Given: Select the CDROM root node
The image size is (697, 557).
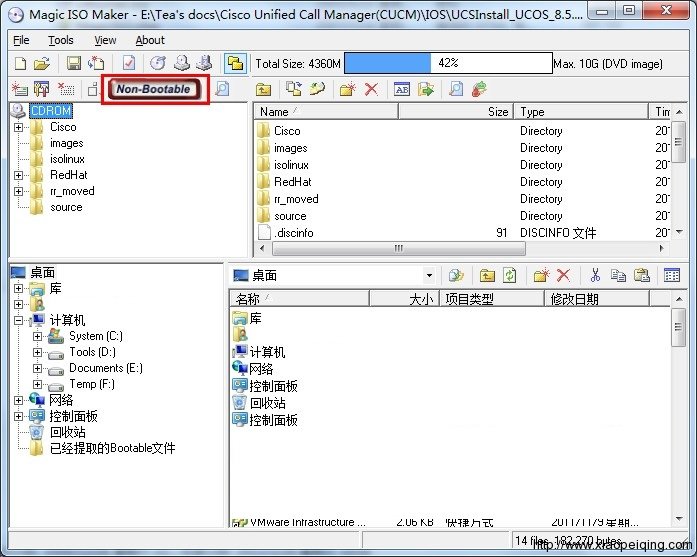Looking at the screenshot, I should pos(51,111).
